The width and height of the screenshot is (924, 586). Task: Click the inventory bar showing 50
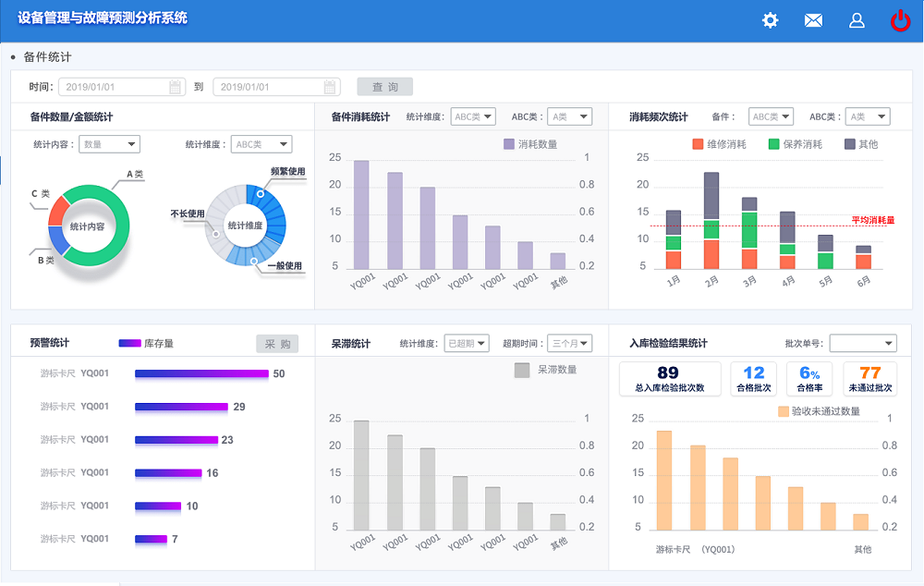pos(201,373)
